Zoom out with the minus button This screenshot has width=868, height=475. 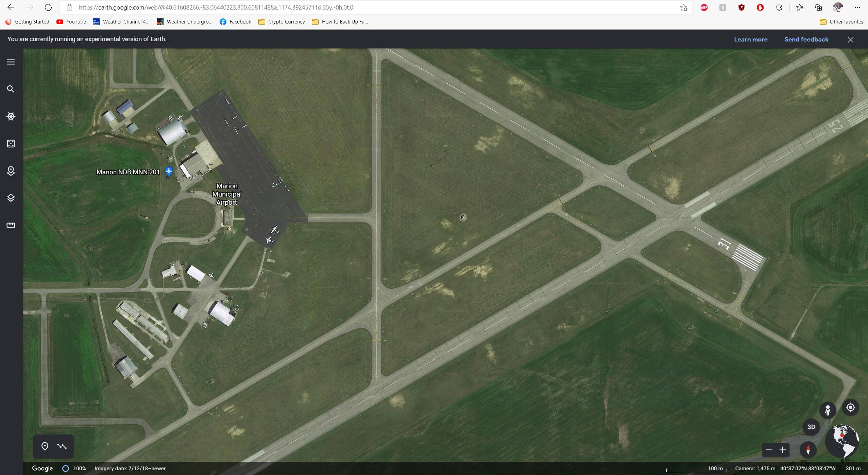769,450
